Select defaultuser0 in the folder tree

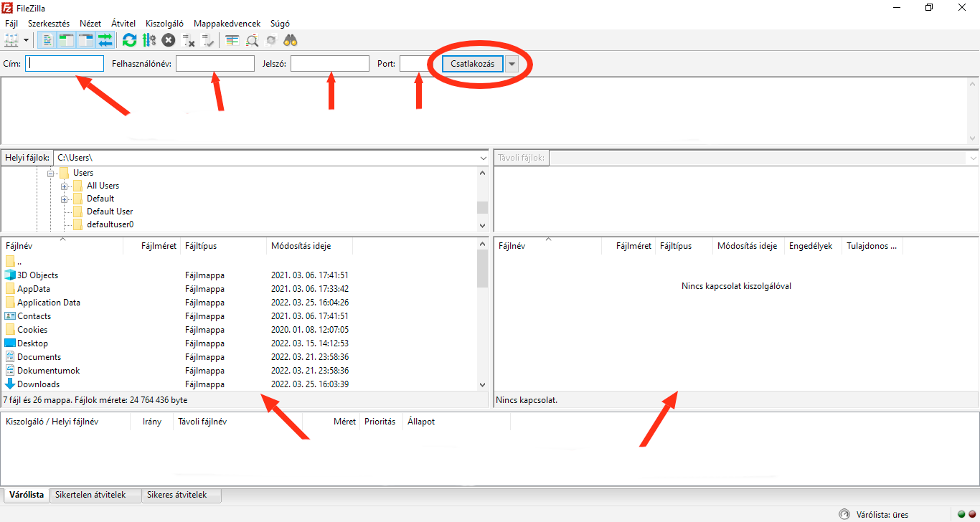click(110, 224)
